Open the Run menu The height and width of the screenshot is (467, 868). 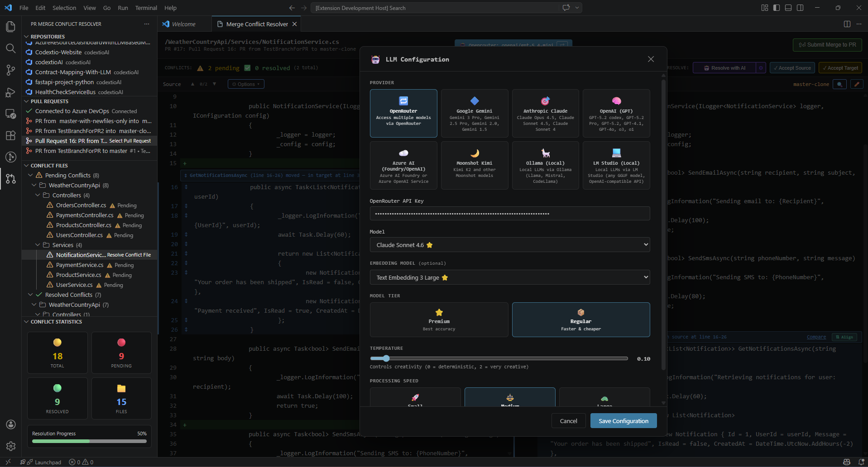point(123,8)
